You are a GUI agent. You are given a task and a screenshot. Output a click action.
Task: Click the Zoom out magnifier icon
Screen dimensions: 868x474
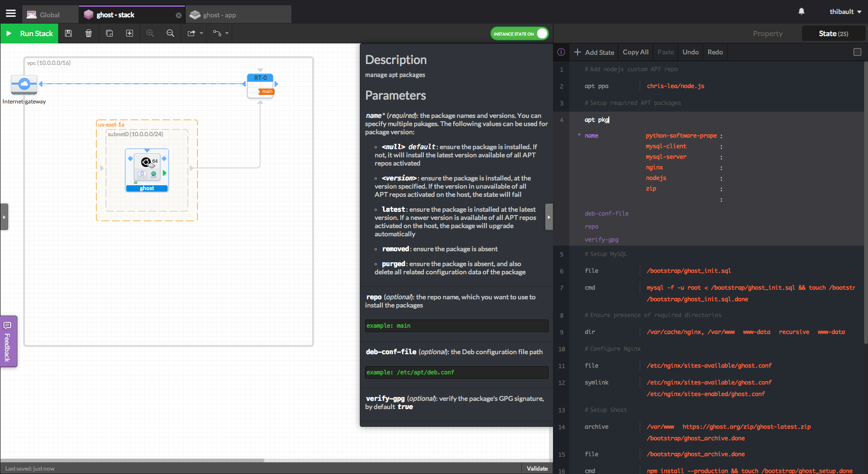pyautogui.click(x=171, y=33)
